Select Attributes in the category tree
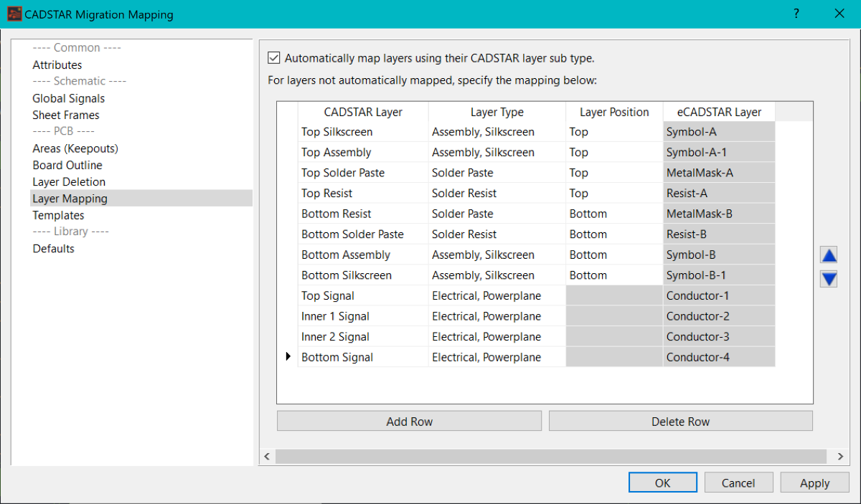The width and height of the screenshot is (861, 504). [x=57, y=65]
